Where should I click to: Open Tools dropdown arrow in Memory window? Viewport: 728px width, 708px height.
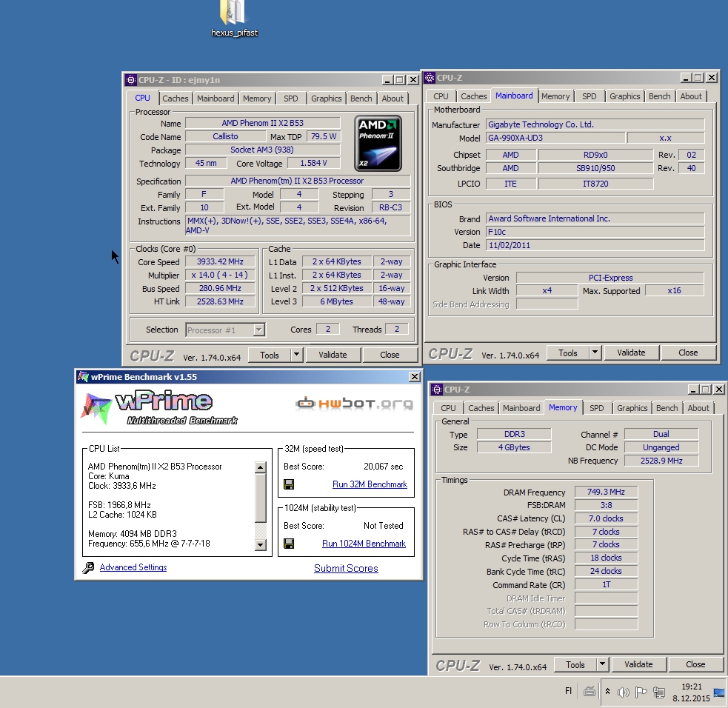point(603,664)
